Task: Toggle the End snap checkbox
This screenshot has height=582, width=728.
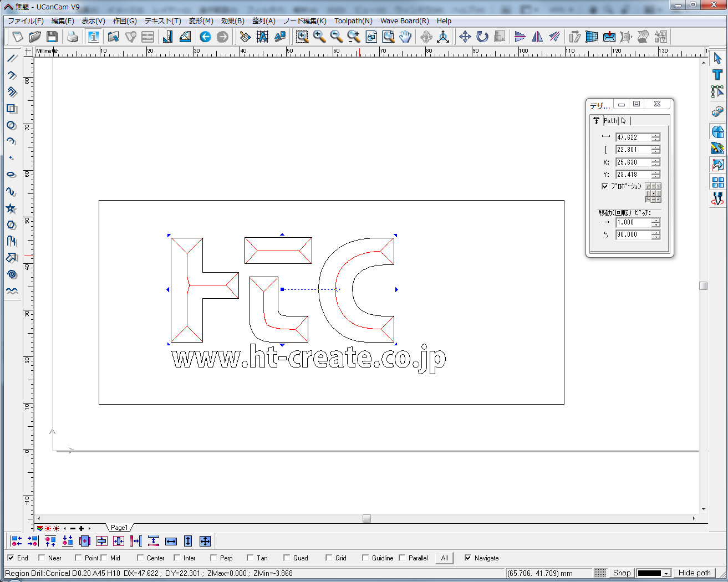Action: pos(11,558)
